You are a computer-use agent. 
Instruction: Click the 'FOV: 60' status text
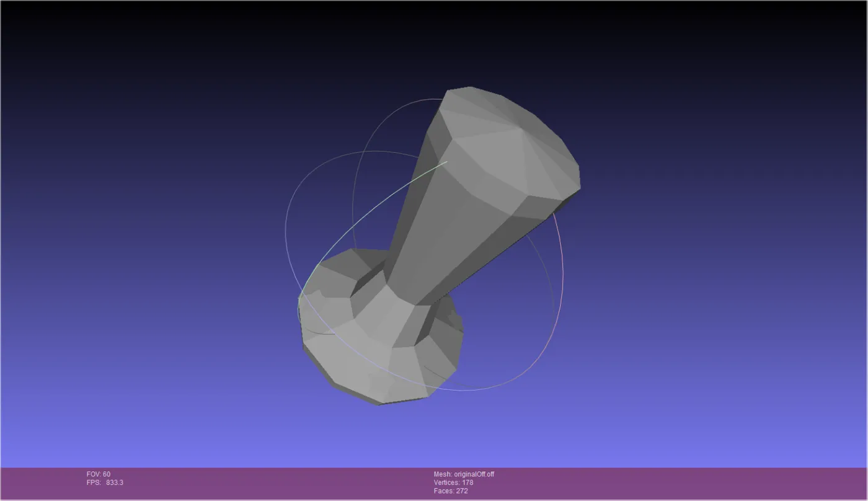click(x=99, y=474)
